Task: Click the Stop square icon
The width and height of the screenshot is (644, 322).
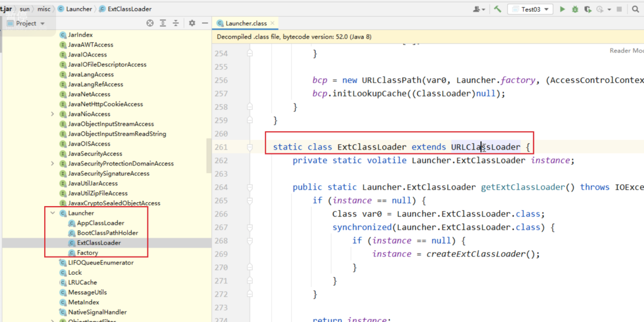Action: [619, 9]
